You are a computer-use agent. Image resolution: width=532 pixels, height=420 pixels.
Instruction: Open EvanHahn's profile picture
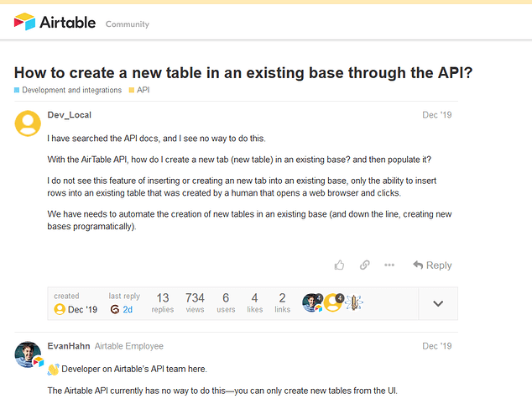tap(29, 354)
